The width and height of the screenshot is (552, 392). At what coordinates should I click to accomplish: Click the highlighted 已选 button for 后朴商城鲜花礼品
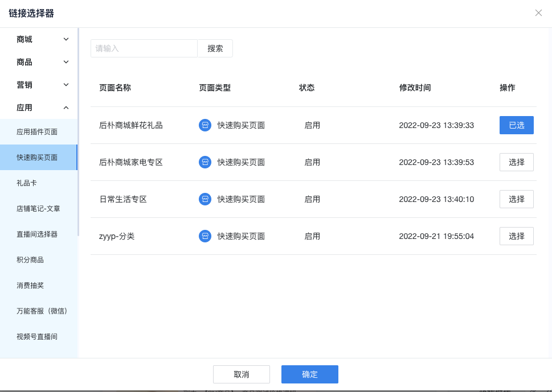516,125
